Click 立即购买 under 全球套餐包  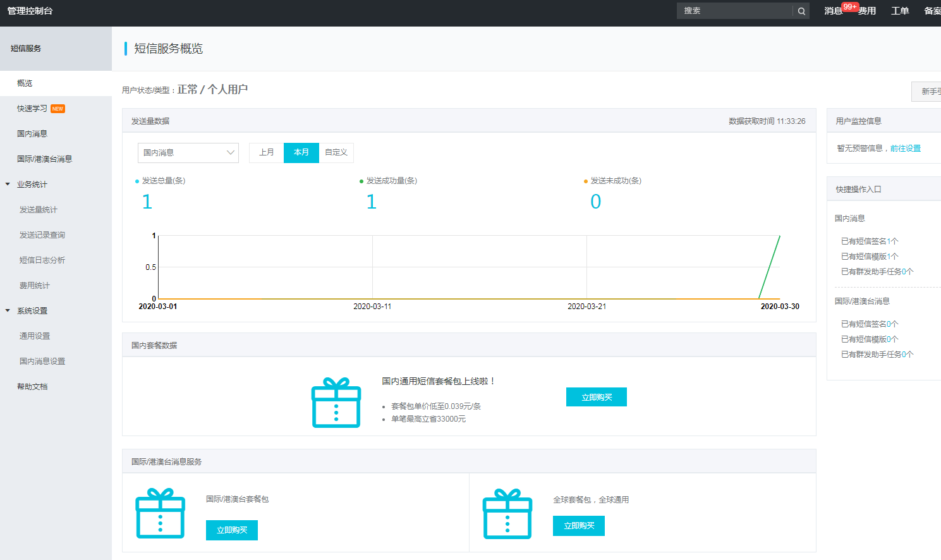point(579,526)
